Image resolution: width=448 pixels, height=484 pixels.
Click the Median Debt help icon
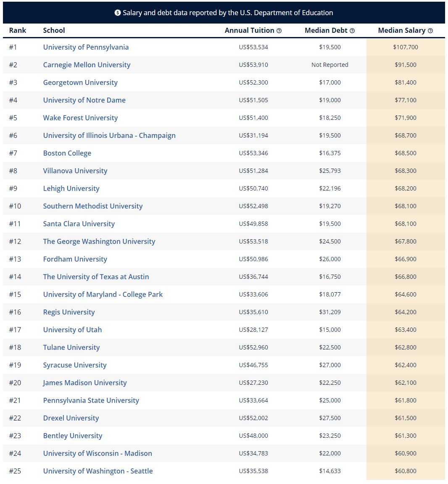[352, 31]
